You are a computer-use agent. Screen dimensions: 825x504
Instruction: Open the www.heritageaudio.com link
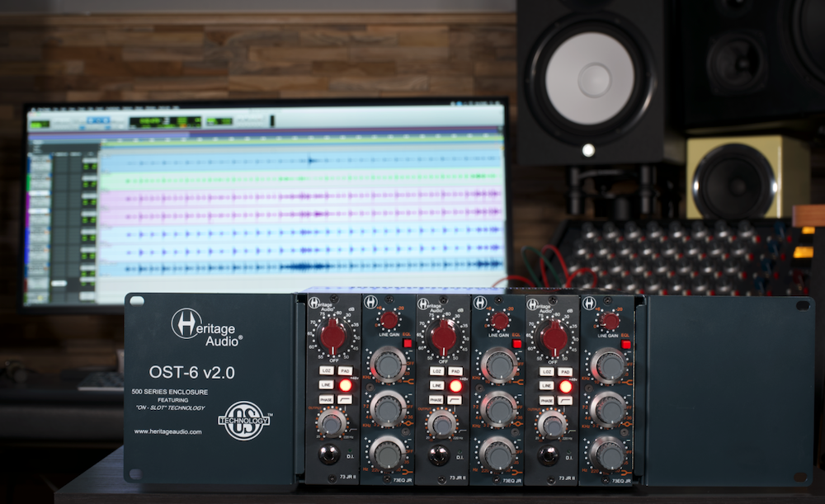tap(167, 432)
